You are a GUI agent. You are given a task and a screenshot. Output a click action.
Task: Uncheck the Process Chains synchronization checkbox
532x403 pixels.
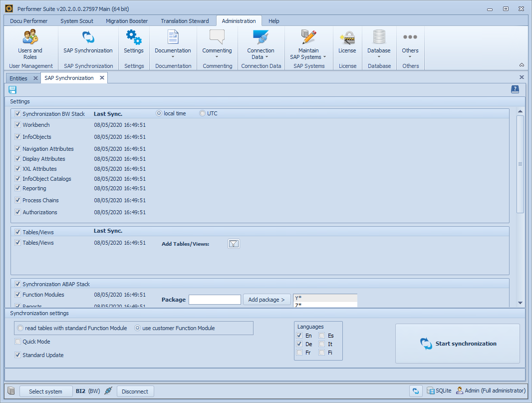(17, 200)
